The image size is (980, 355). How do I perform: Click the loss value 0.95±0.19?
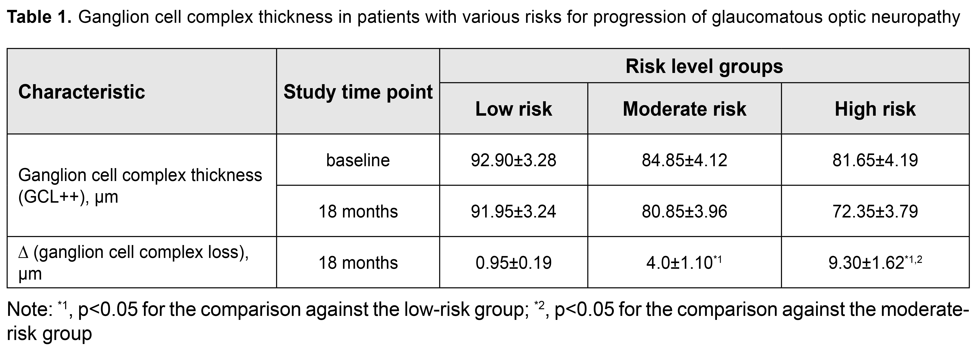click(513, 263)
